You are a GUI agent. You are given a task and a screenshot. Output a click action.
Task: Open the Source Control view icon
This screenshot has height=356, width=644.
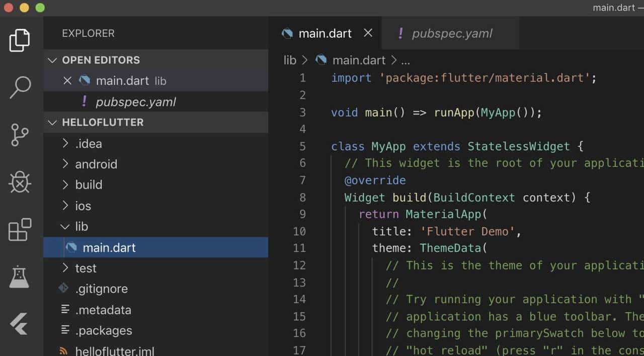[20, 135]
